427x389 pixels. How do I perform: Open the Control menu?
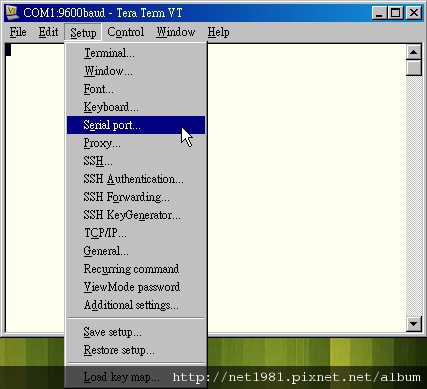click(x=126, y=32)
